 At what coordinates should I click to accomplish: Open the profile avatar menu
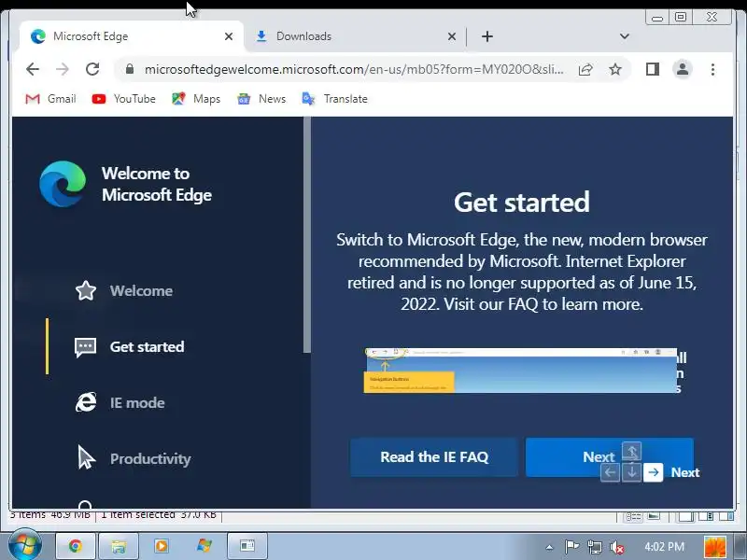click(683, 69)
